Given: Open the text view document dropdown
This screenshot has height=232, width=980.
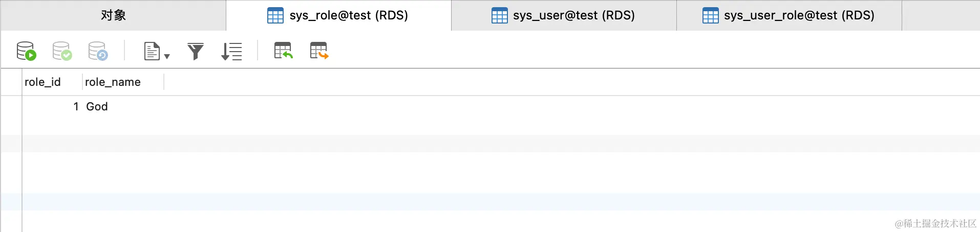Looking at the screenshot, I should pyautogui.click(x=156, y=52).
